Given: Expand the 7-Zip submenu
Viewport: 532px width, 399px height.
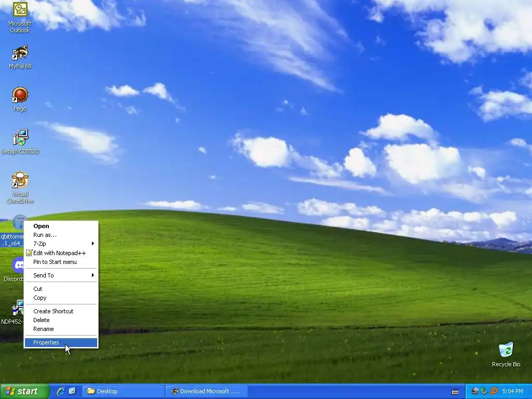Looking at the screenshot, I should (61, 244).
